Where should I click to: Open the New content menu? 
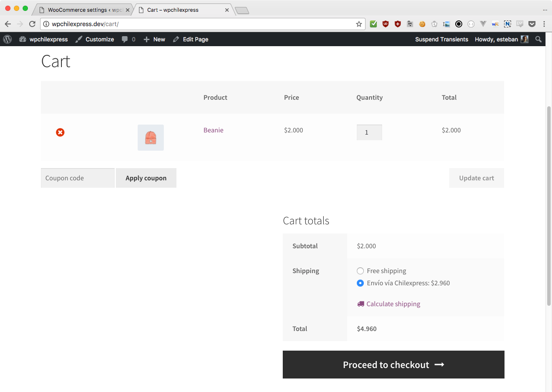[x=154, y=39]
